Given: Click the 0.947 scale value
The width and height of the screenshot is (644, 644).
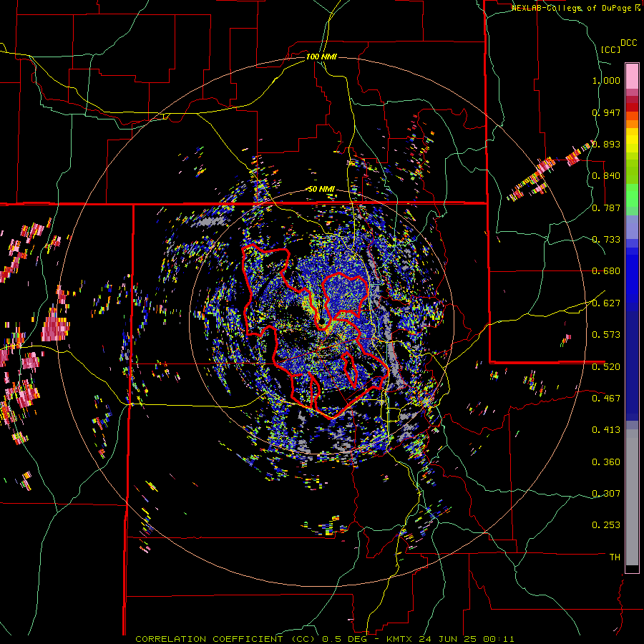Looking at the screenshot, I should pyautogui.click(x=606, y=112).
